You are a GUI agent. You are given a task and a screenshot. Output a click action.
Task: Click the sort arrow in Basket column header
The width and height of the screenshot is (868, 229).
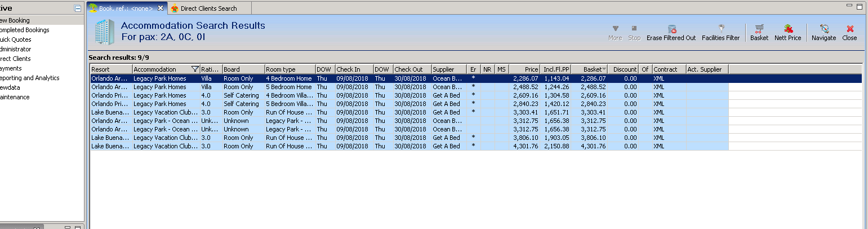click(x=604, y=69)
